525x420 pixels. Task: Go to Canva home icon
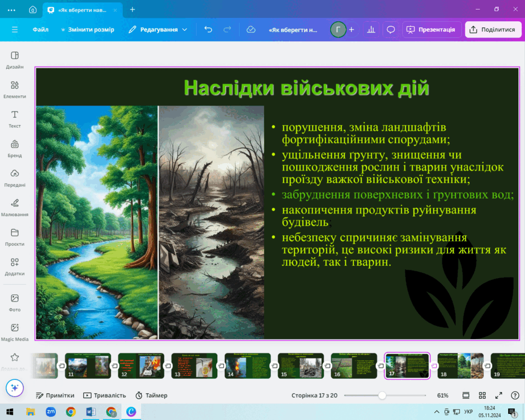32,9
